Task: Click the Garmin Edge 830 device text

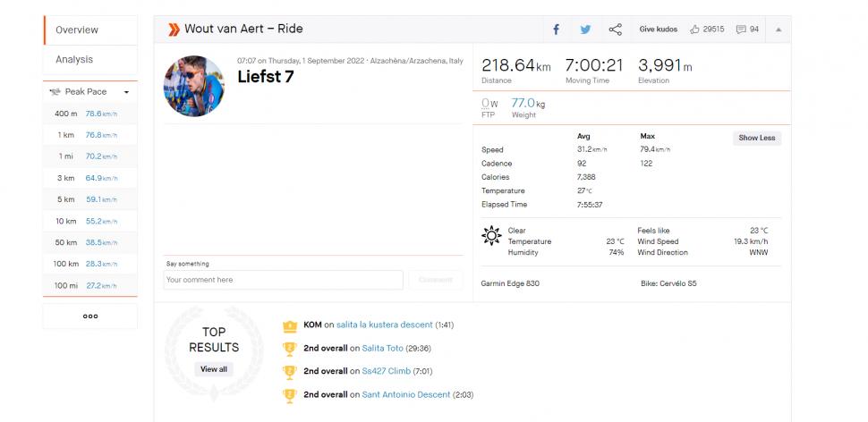Action: coord(510,283)
